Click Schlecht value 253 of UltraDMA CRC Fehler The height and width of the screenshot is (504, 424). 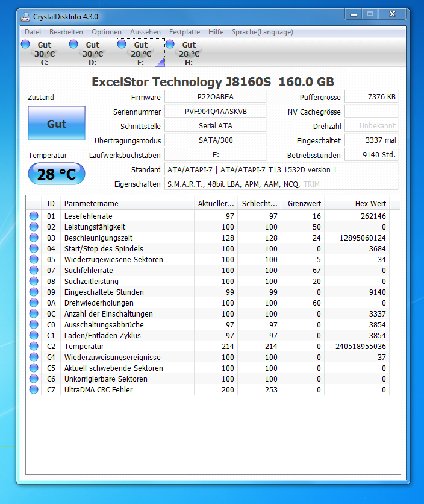tap(271, 389)
